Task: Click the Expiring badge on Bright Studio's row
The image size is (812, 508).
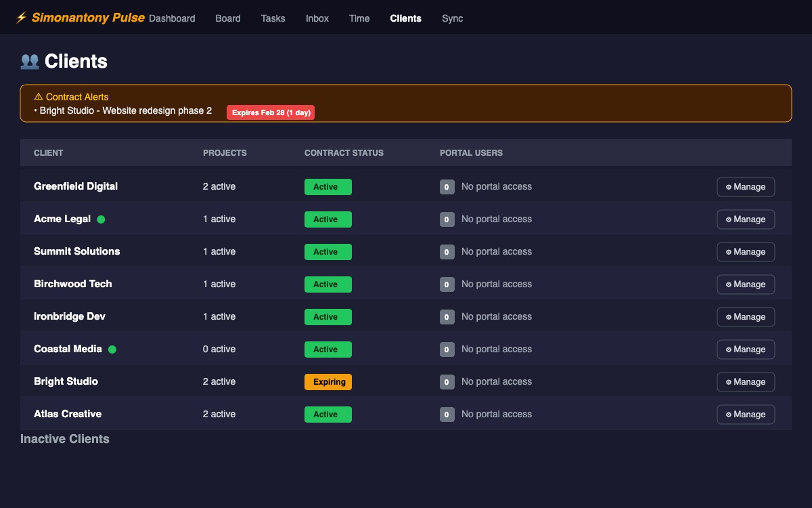Action: point(328,381)
